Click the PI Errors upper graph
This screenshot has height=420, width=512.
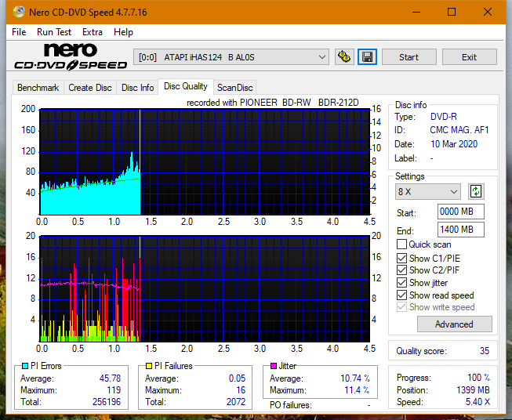(205, 162)
